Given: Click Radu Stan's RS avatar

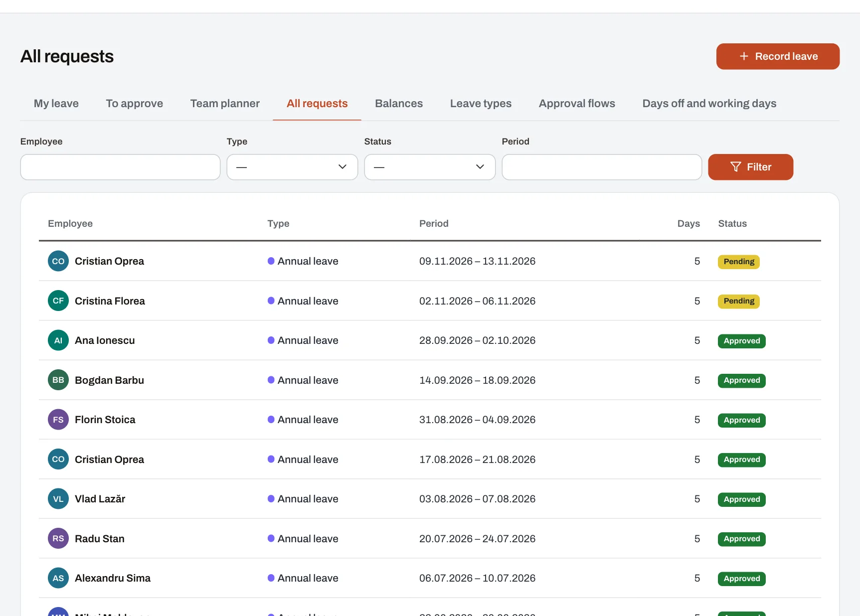Looking at the screenshot, I should point(58,538).
